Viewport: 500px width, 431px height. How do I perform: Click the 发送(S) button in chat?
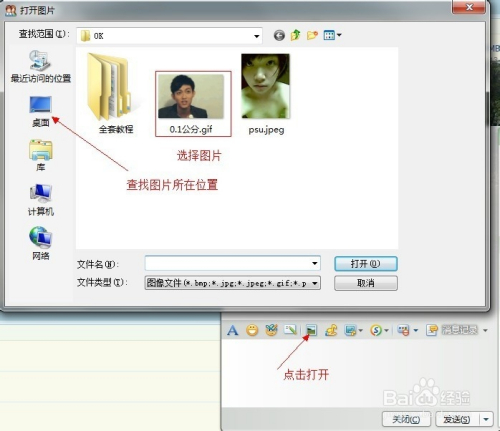(x=457, y=419)
